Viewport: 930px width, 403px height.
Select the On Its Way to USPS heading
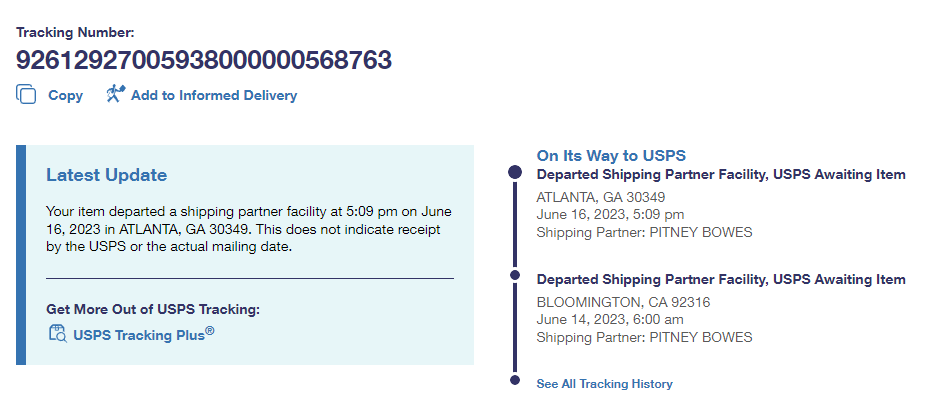pyautogui.click(x=611, y=155)
